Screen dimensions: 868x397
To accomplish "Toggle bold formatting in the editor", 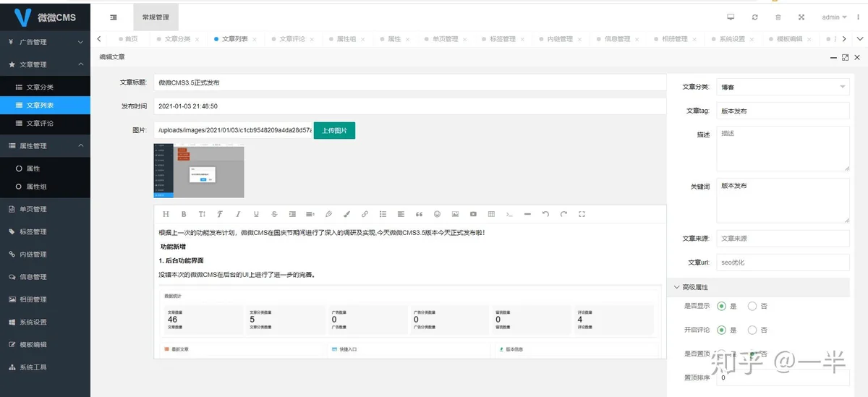I will (x=184, y=214).
